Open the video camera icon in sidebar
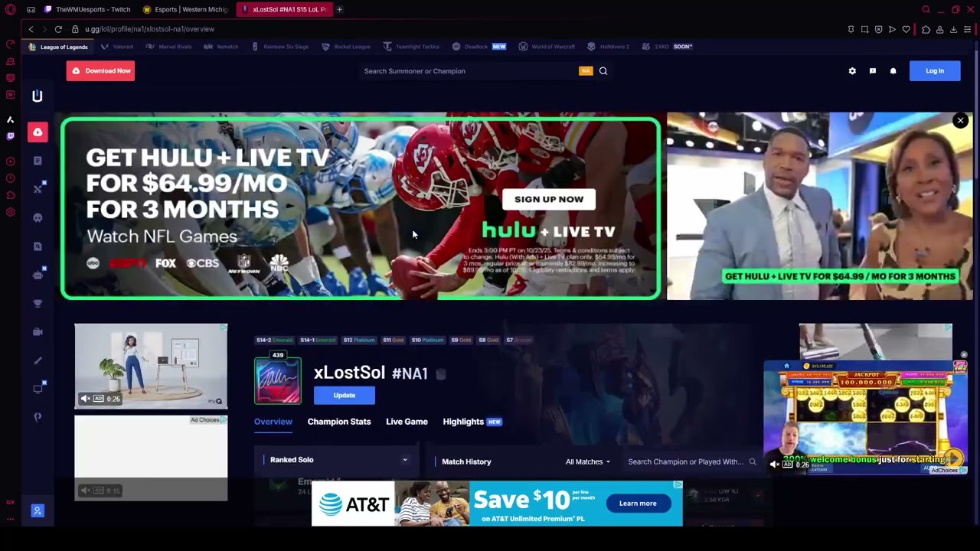 [x=38, y=331]
